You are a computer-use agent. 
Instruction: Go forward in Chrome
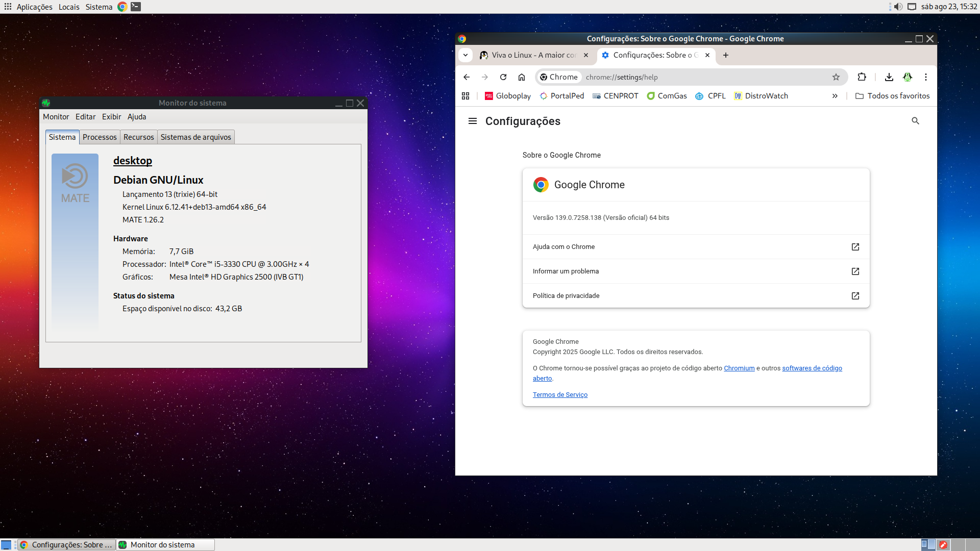coord(485,77)
